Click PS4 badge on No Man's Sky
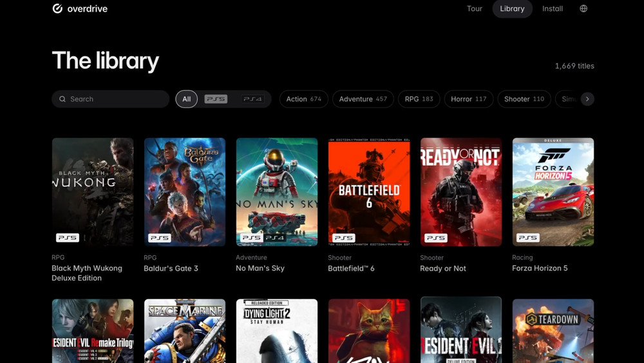Screen dimensions: 644x363 [x=274, y=238]
